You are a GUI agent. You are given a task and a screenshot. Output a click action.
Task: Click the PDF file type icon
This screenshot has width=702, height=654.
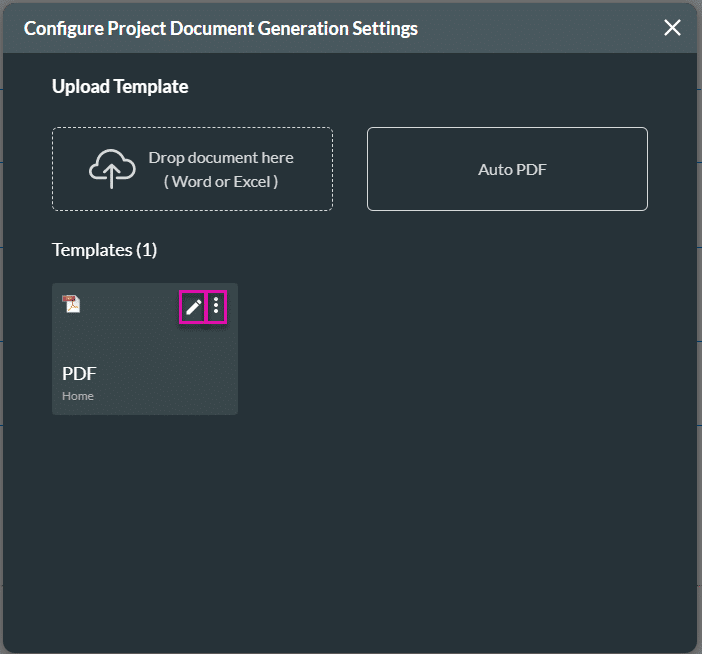point(71,304)
